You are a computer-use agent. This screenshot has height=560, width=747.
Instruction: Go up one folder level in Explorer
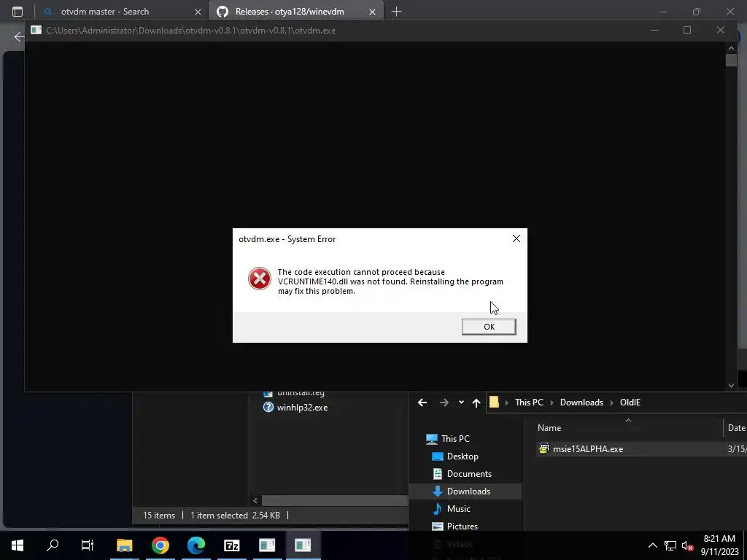click(476, 402)
